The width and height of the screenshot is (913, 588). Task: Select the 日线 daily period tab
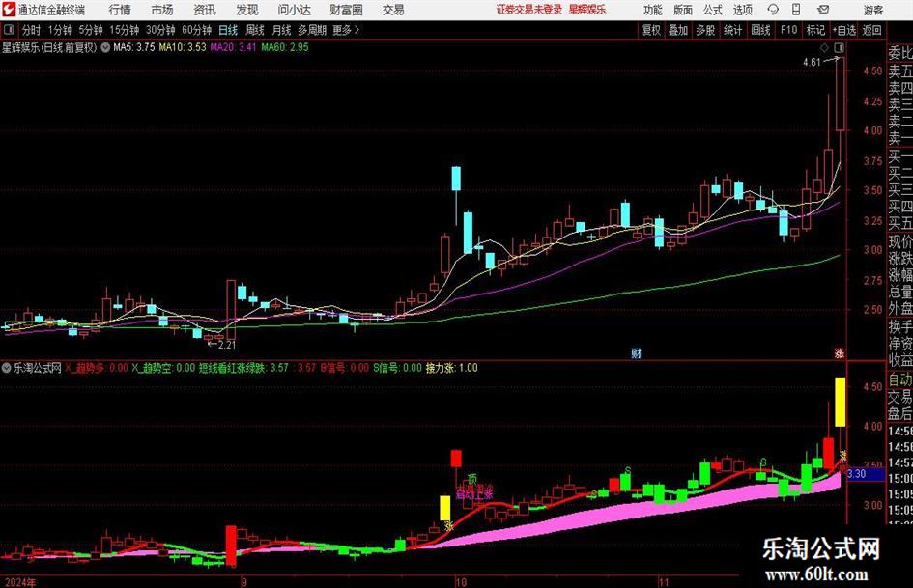[x=228, y=30]
